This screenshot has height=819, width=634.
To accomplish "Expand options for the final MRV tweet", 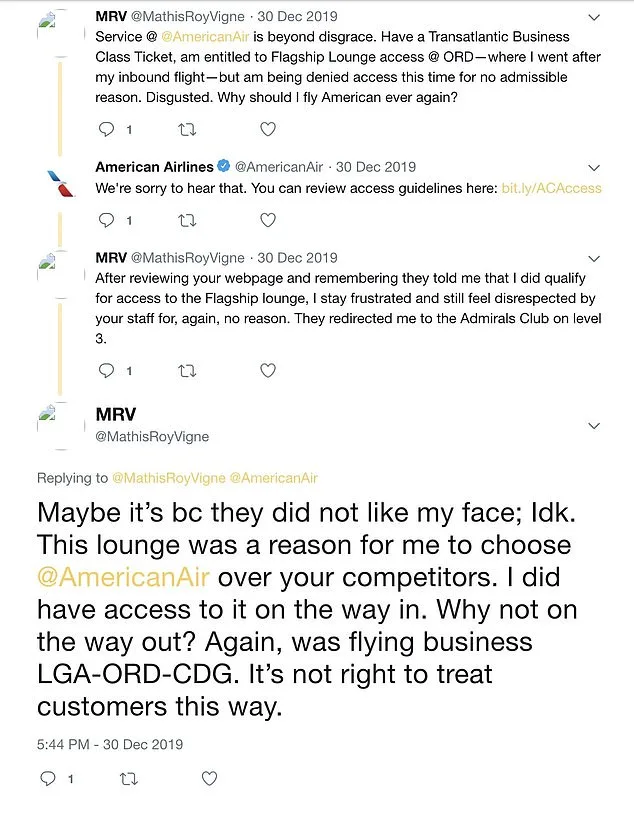I will [592, 423].
